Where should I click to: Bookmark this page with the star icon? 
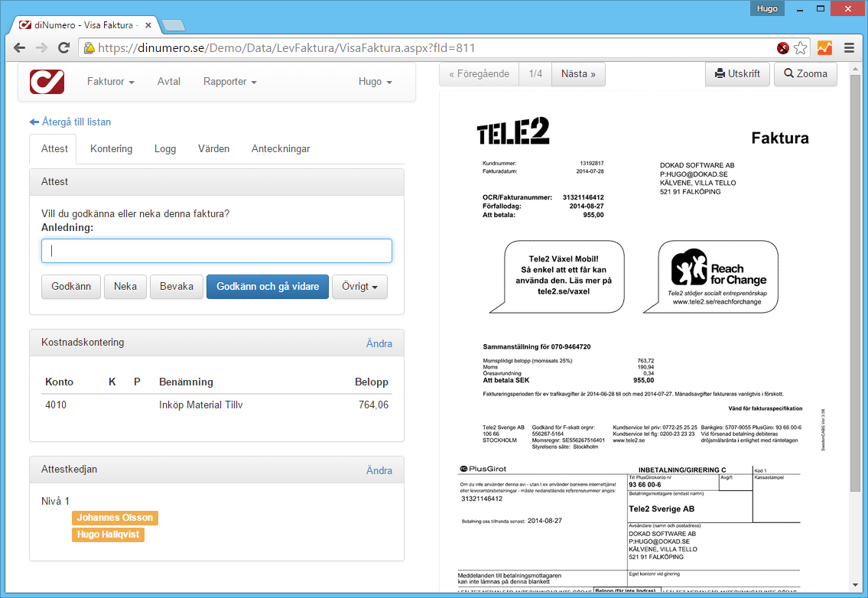(801, 48)
